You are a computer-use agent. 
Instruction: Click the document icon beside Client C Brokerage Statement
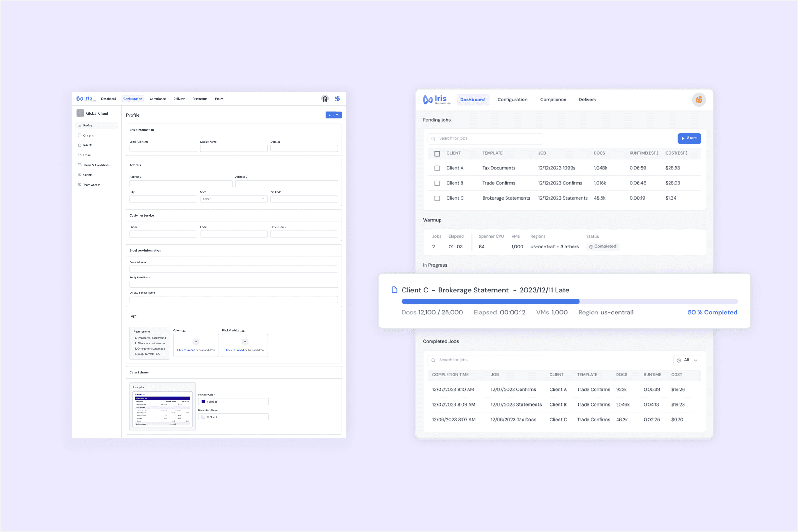tap(394, 290)
